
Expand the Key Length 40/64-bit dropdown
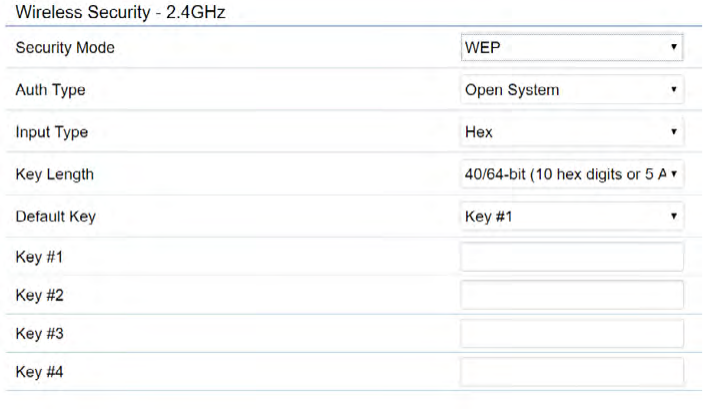pyautogui.click(x=571, y=174)
